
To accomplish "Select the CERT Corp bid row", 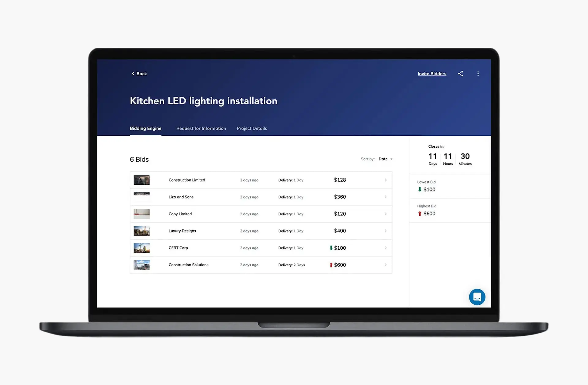I will [260, 248].
